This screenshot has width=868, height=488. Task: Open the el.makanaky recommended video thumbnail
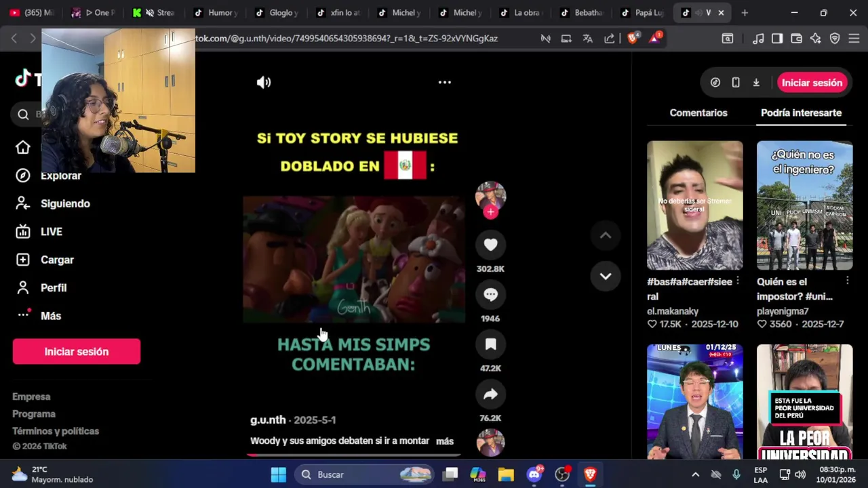click(695, 205)
